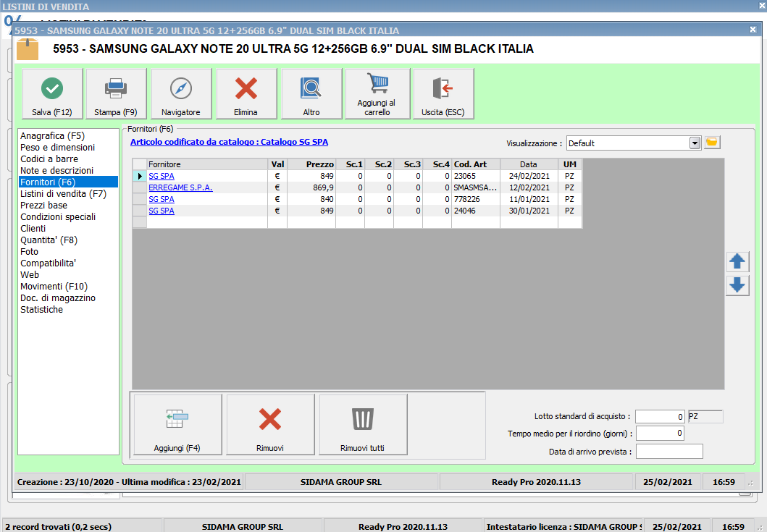The height and width of the screenshot is (532, 767).
Task: Open Quantita' (F8) section
Action: (x=49, y=240)
